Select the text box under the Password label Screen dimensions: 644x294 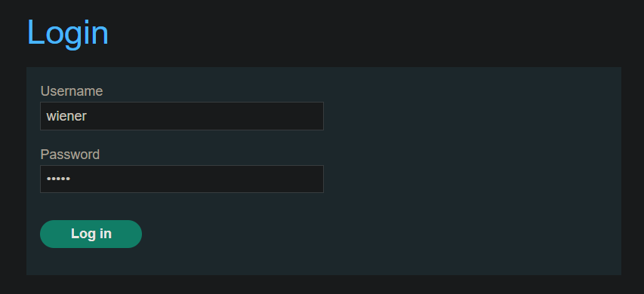(x=182, y=179)
